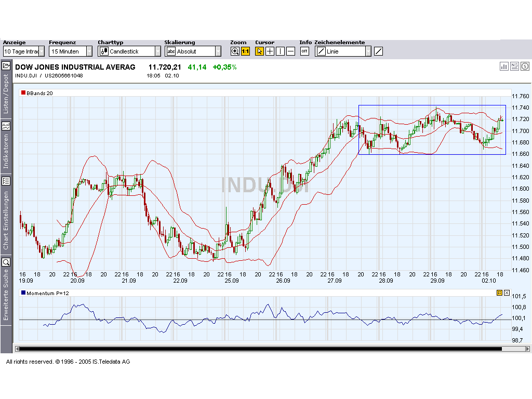The image size is (532, 399).
Task: Select the crosshair Cursor tool
Action: coord(270,51)
